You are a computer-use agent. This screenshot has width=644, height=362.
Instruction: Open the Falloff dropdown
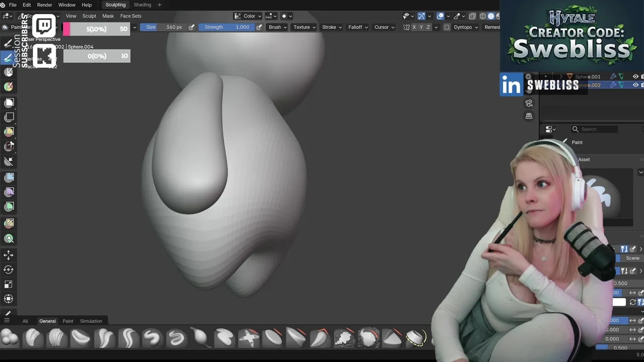(358, 27)
